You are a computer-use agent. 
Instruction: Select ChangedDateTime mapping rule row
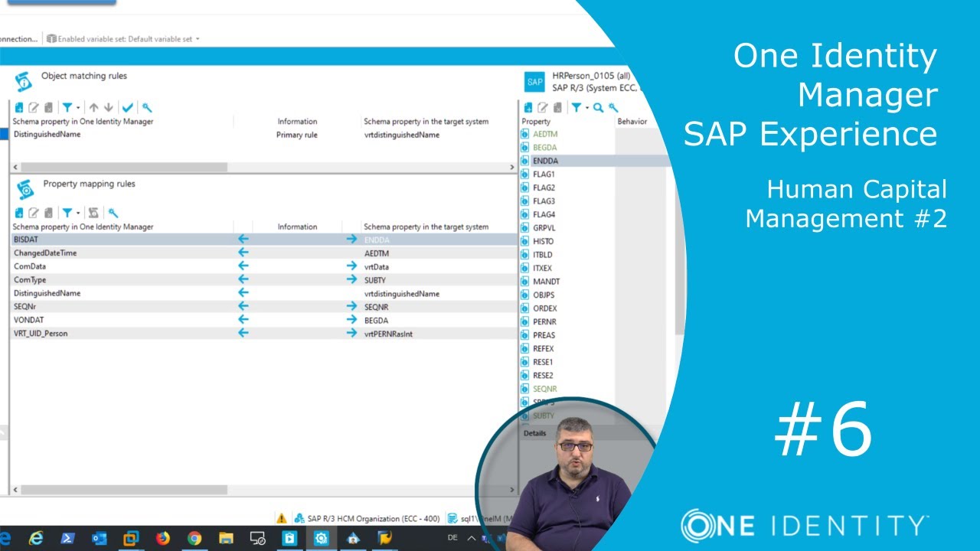pyautogui.click(x=263, y=253)
